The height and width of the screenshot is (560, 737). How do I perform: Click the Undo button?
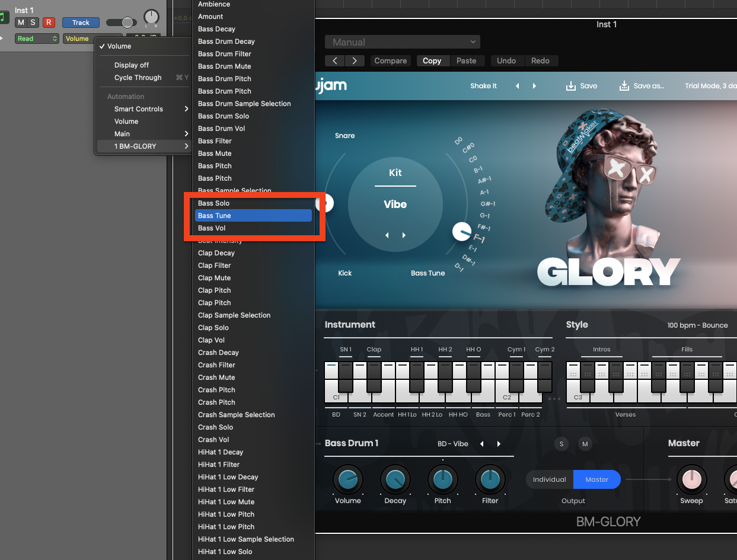(506, 60)
